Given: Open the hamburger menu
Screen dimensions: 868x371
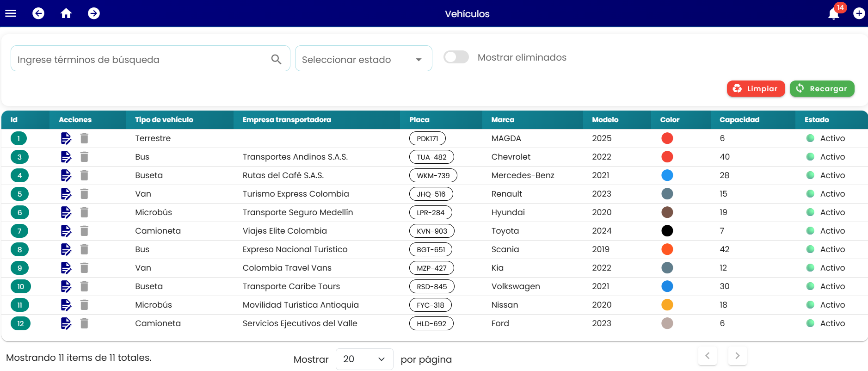Looking at the screenshot, I should pyautogui.click(x=11, y=13).
